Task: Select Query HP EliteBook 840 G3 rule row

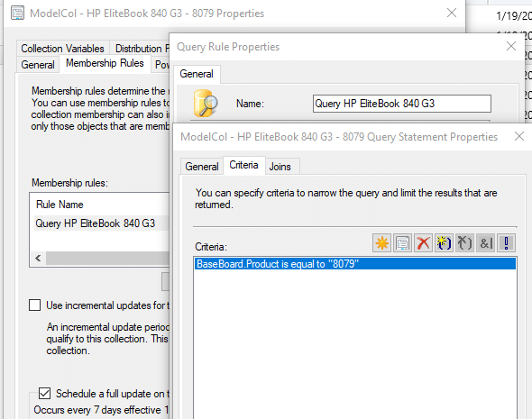Action: 102,223
